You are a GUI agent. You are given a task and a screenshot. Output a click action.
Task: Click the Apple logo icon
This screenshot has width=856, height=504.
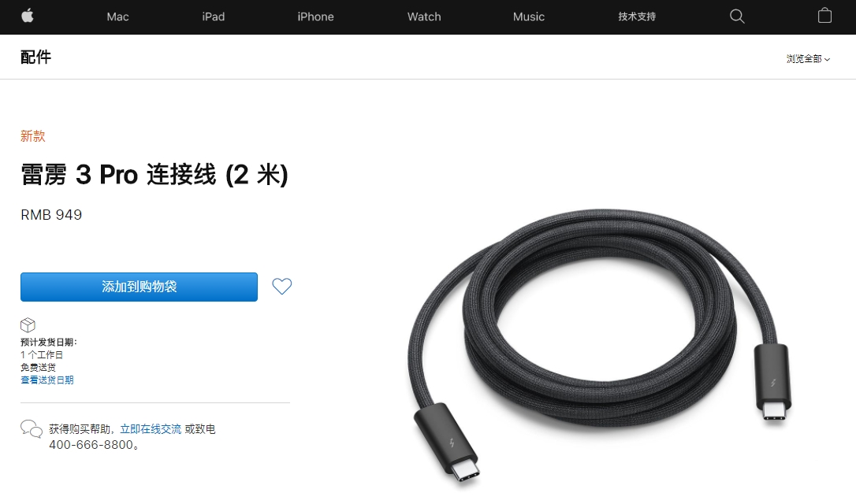pyautogui.click(x=28, y=17)
